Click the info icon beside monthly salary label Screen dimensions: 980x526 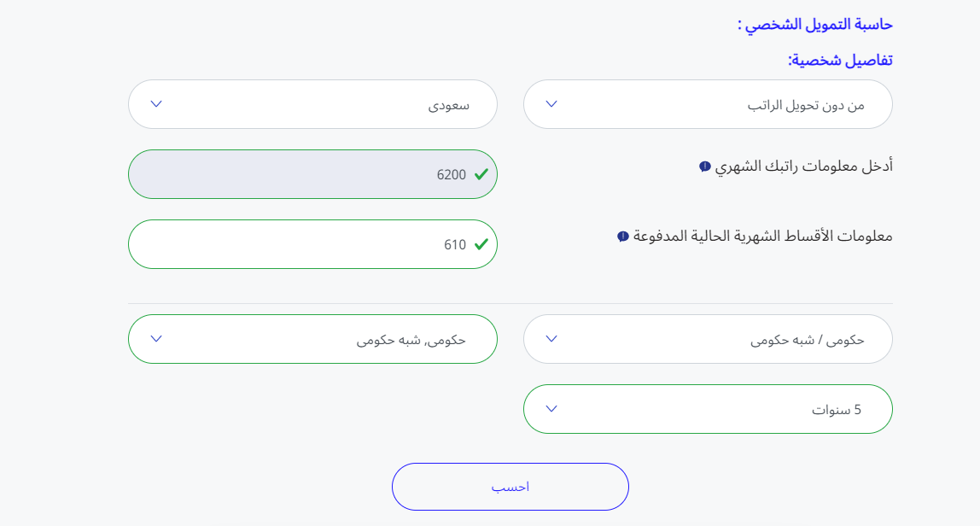click(705, 167)
